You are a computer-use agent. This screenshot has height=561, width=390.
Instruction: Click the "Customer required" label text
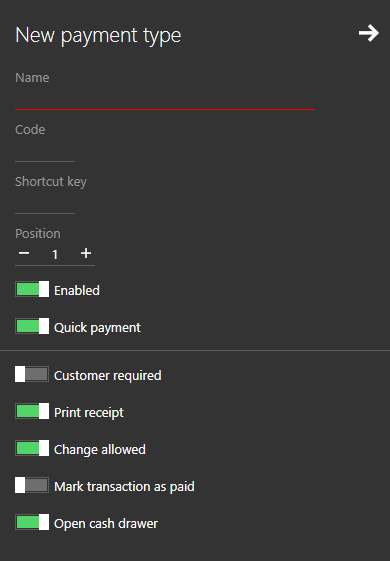pyautogui.click(x=108, y=376)
